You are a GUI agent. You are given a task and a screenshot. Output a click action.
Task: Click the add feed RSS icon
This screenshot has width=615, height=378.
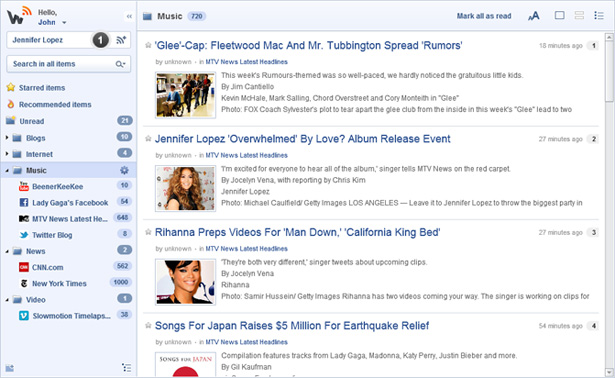[x=121, y=40]
